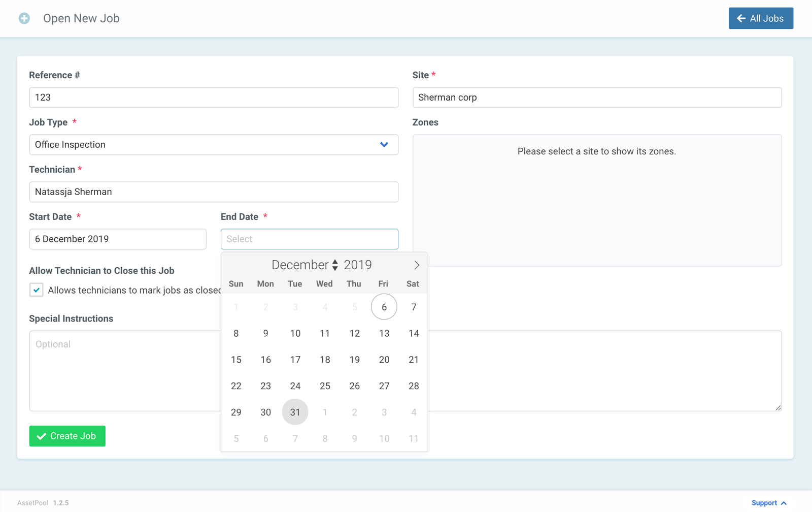Image resolution: width=812 pixels, height=512 pixels.
Task: Select December 19 in calendar
Action: coord(355,360)
